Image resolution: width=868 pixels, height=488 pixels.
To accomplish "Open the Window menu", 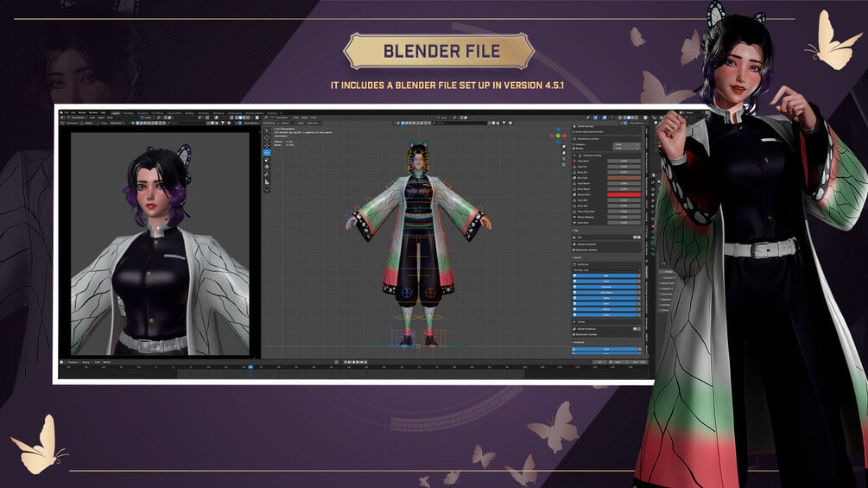I will click(x=93, y=112).
